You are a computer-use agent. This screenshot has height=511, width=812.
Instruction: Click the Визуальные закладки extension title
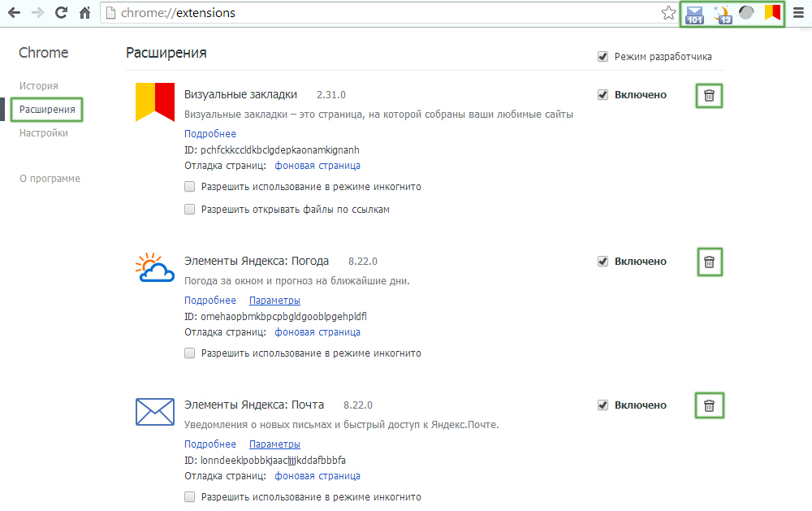(x=241, y=95)
